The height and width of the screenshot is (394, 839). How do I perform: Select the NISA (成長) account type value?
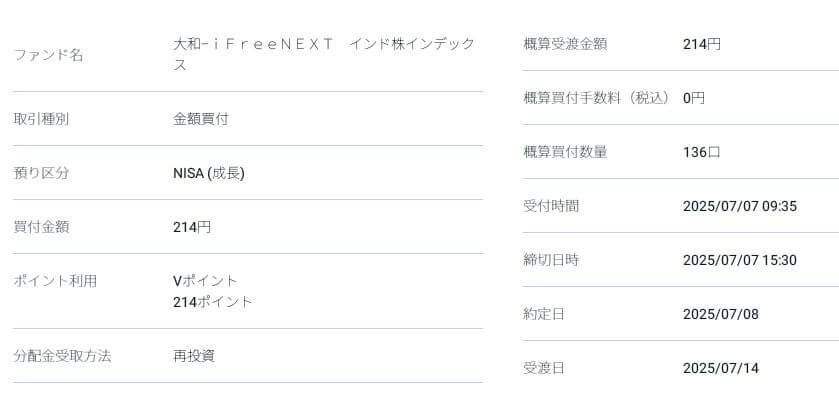[x=209, y=173]
